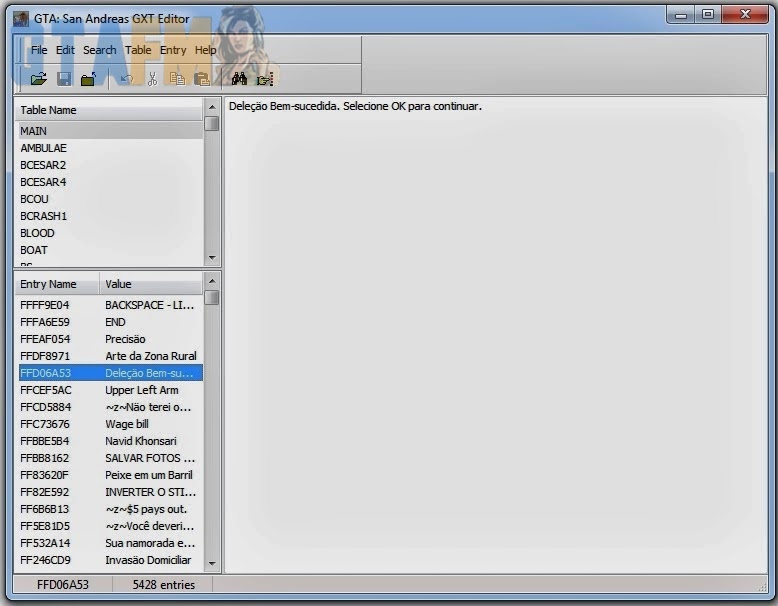Open the Edit menu
This screenshot has height=606, width=778.
65,50
